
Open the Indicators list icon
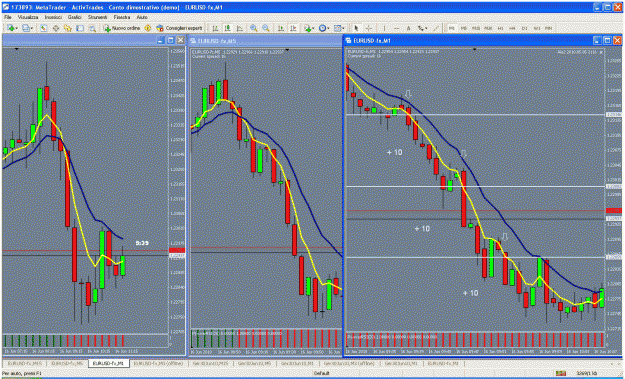point(307,28)
